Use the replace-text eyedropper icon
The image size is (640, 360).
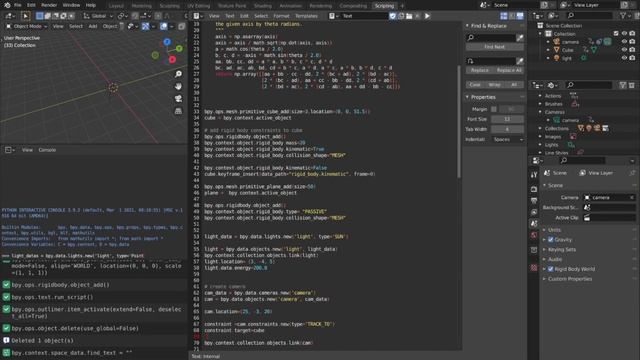(x=520, y=61)
